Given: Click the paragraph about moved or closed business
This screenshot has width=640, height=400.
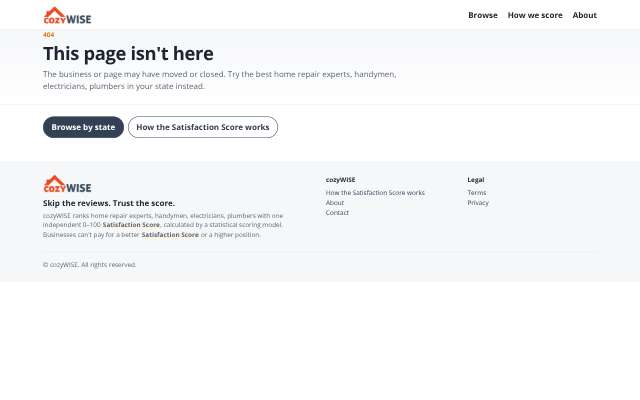Looking at the screenshot, I should pyautogui.click(x=220, y=80).
